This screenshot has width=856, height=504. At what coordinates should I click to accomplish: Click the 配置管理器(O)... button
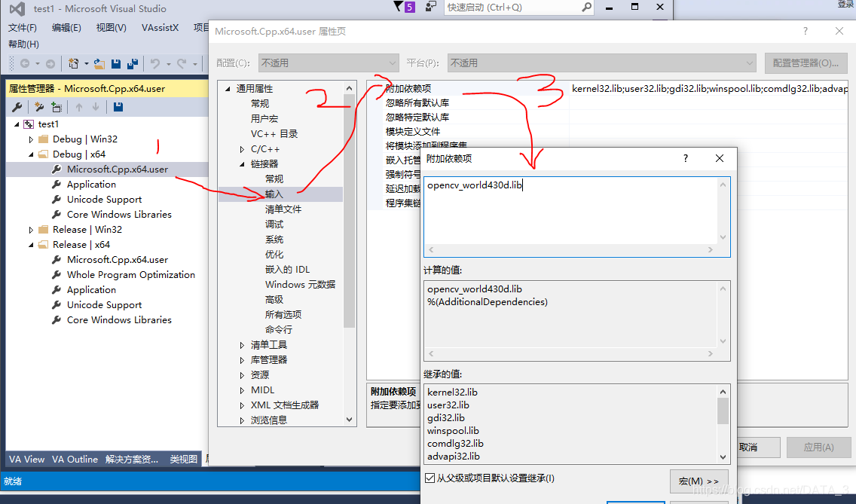pos(806,63)
